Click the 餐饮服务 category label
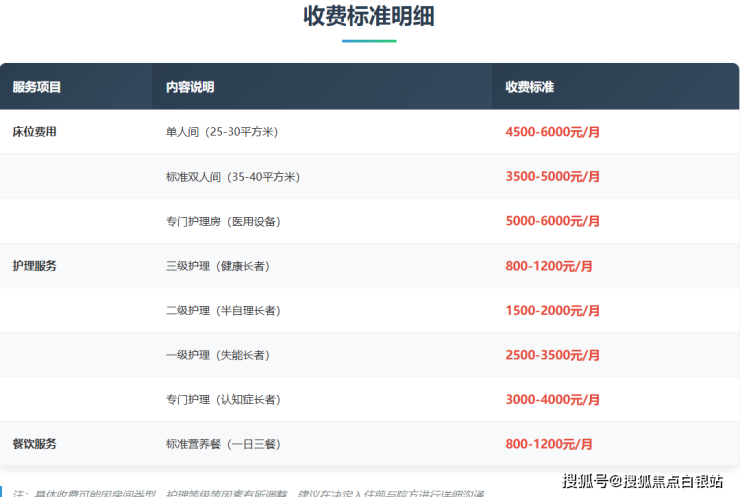 tap(34, 443)
